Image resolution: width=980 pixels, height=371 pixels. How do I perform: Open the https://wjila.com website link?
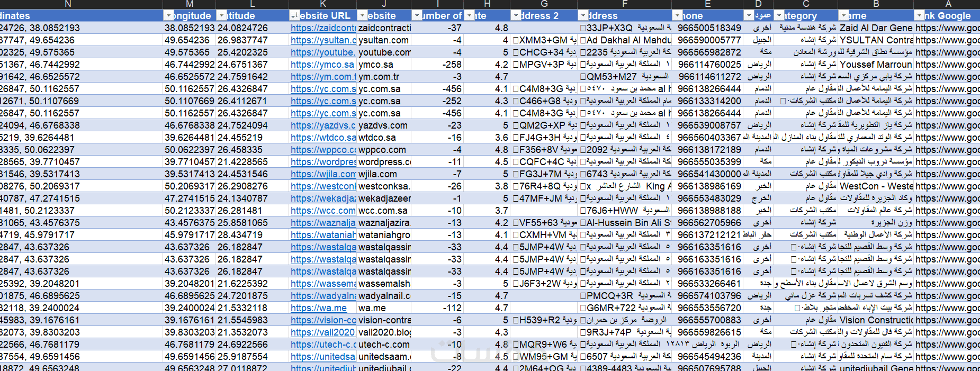[323, 174]
